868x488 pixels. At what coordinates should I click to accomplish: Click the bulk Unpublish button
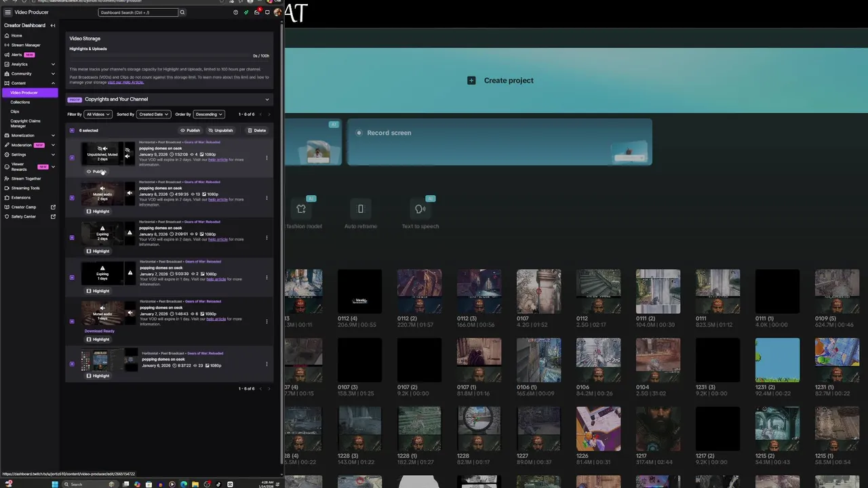(220, 130)
